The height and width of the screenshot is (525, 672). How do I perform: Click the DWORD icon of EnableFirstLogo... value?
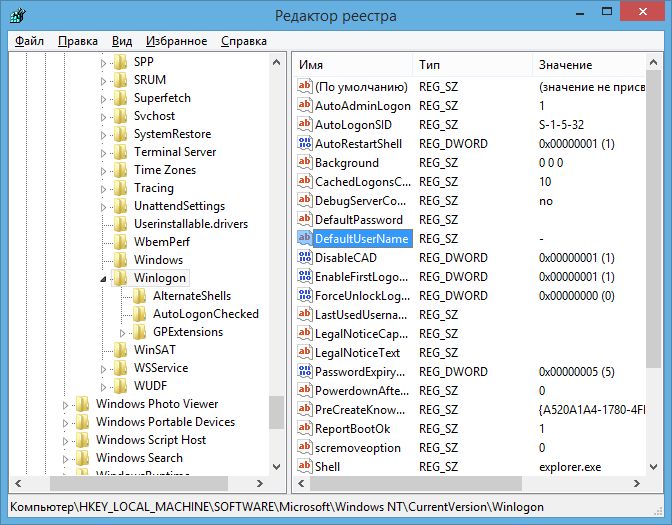[x=305, y=276]
